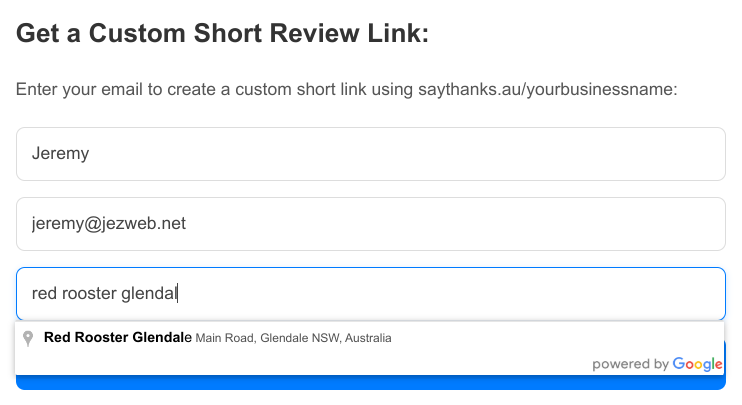This screenshot has height=405, width=742.
Task: Place cursor after 'glendal' in business field
Action: (x=178, y=294)
